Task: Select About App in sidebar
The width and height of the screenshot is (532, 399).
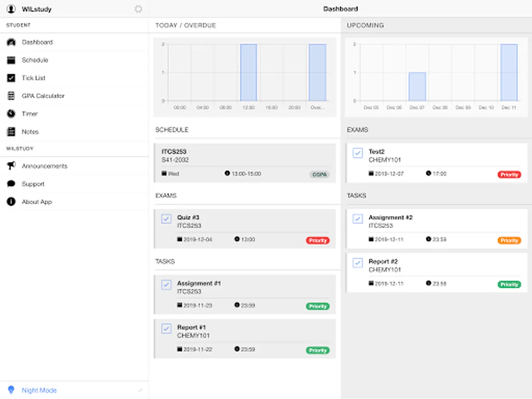Action: (x=74, y=202)
